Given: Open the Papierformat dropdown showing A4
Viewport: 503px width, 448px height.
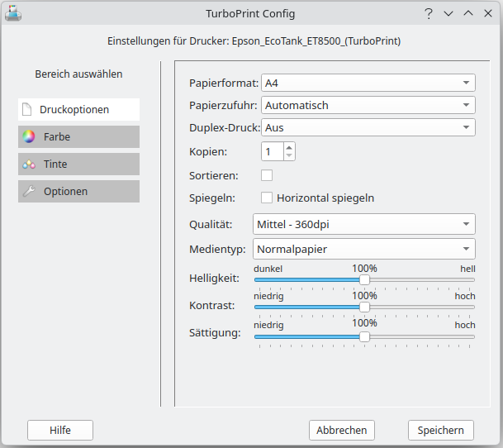Looking at the screenshot, I should pos(368,83).
